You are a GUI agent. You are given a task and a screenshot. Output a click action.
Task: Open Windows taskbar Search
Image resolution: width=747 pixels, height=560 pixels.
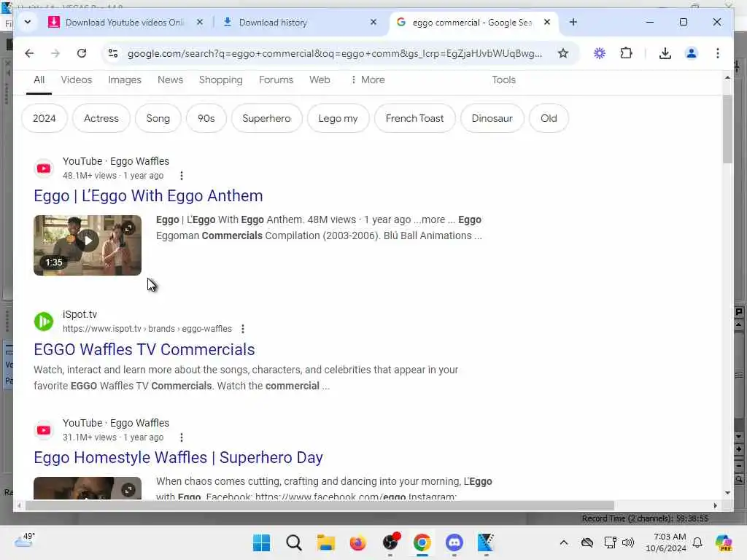click(x=293, y=542)
